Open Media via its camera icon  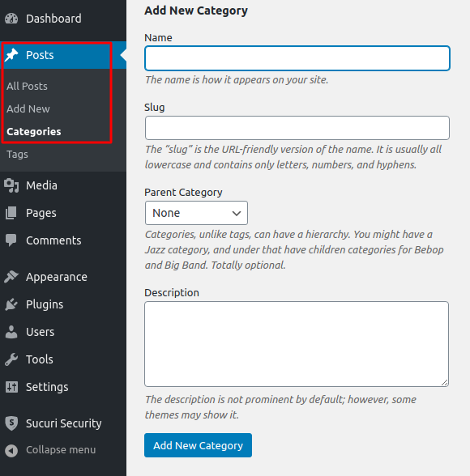point(11,185)
